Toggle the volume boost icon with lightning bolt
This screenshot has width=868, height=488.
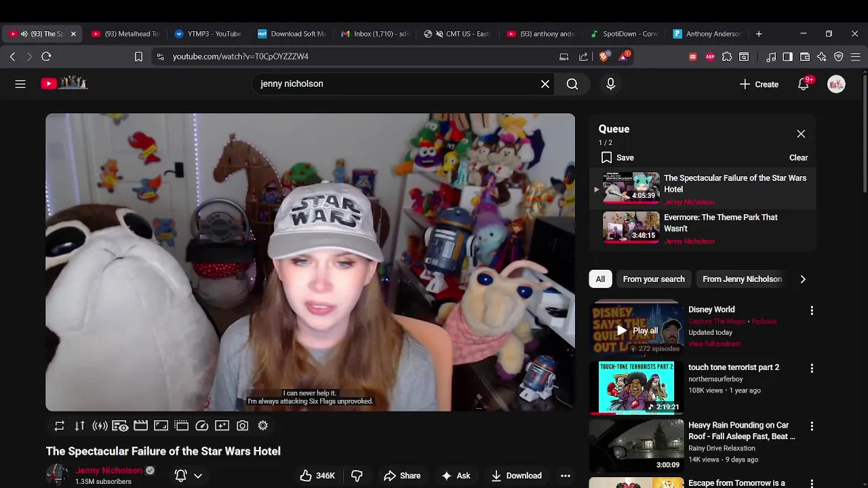[100, 426]
